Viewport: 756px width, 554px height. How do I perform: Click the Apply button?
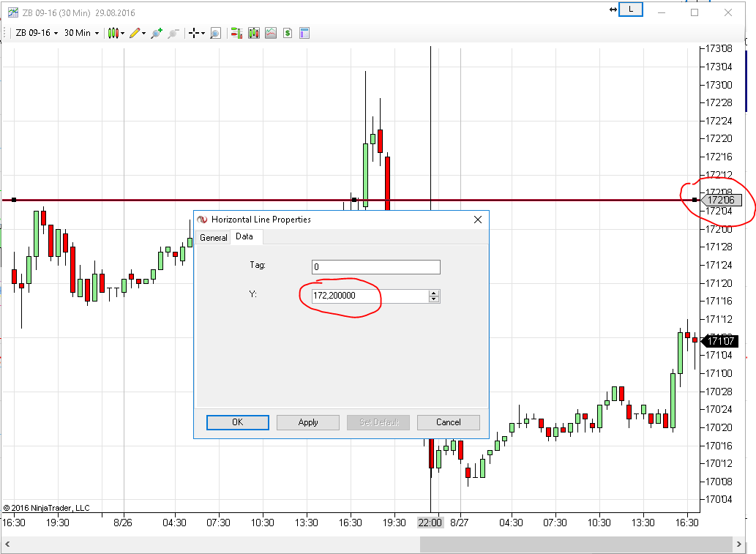pyautogui.click(x=308, y=422)
